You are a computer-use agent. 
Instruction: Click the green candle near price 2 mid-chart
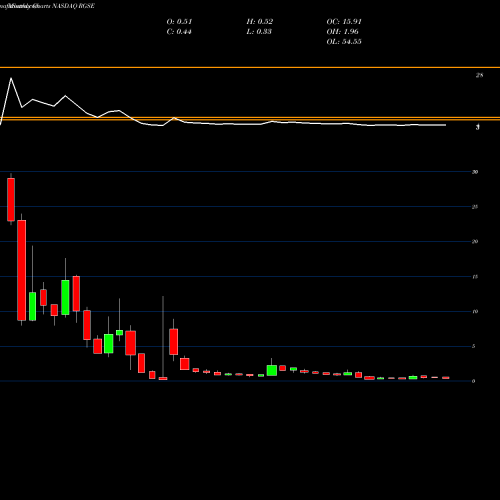pos(272,370)
